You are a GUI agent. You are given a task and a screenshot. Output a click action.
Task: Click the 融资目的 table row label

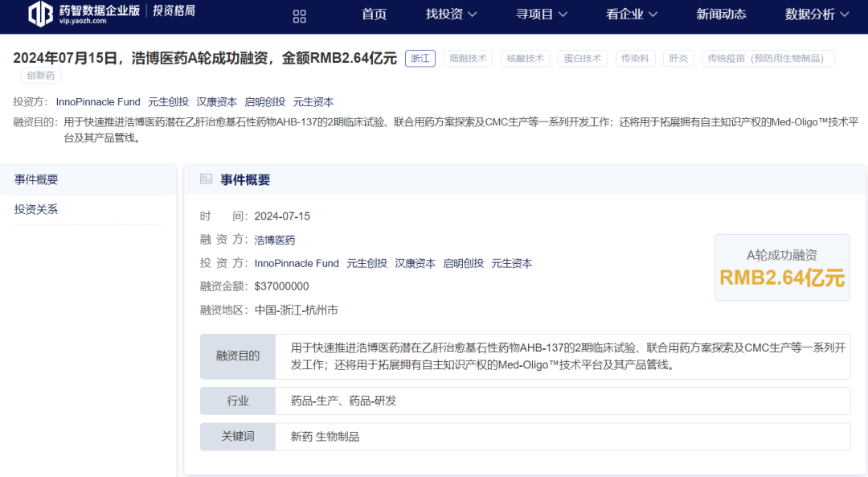click(238, 356)
